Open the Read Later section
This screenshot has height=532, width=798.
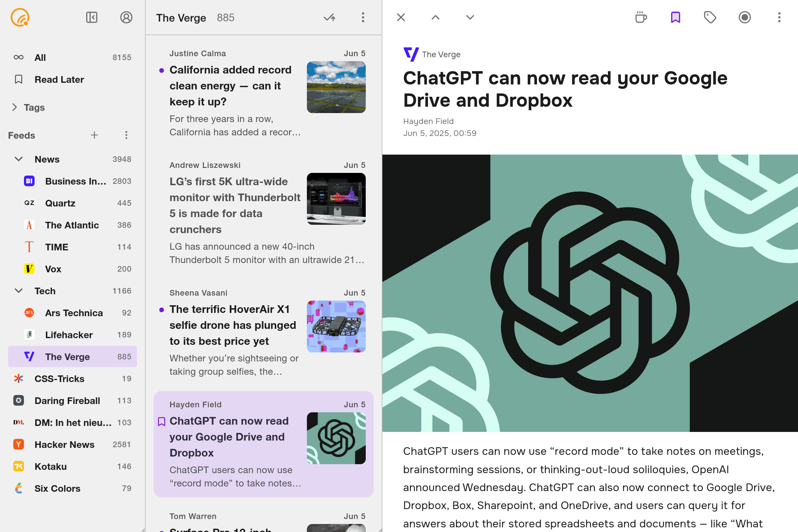(59, 79)
